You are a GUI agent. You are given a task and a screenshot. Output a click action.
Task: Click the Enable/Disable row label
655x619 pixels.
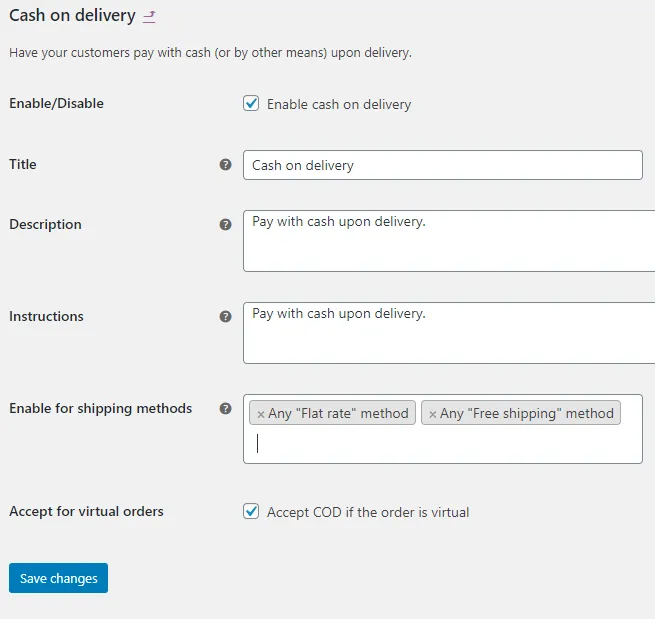(56, 103)
